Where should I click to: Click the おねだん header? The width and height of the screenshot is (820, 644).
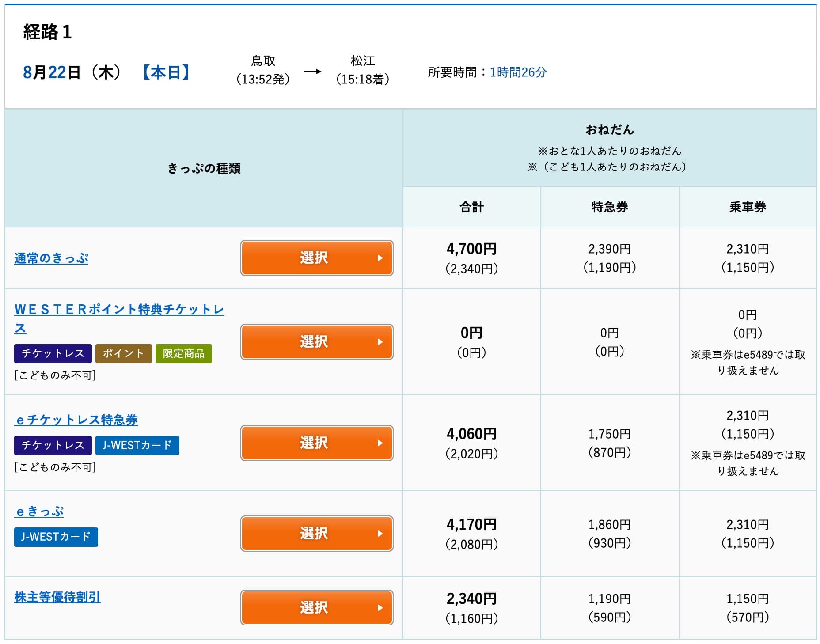[x=610, y=130]
